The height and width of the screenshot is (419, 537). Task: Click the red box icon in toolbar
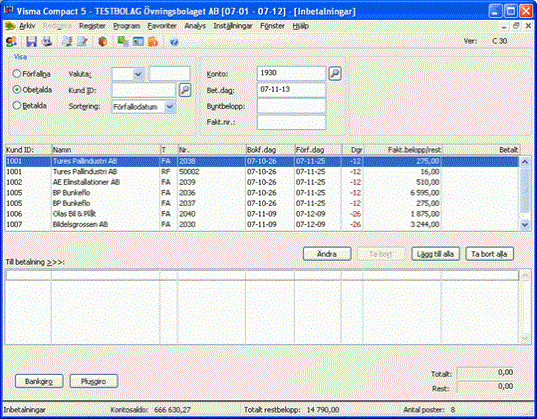click(102, 42)
